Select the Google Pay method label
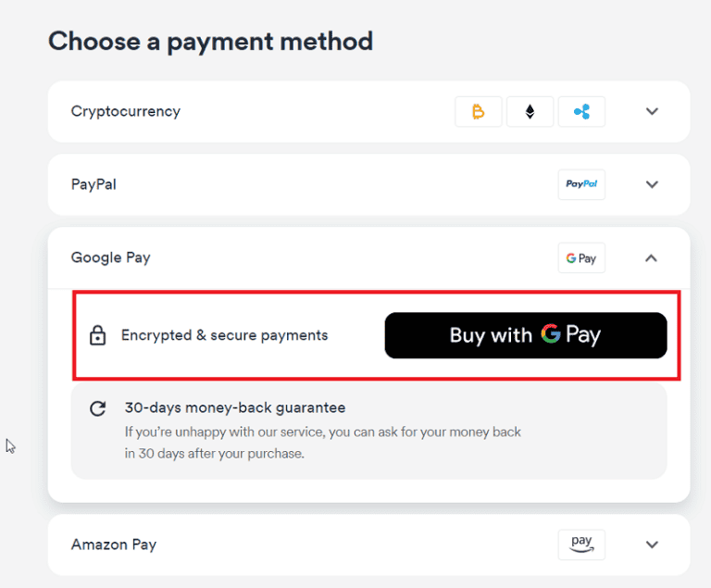This screenshot has width=711, height=588. click(110, 257)
